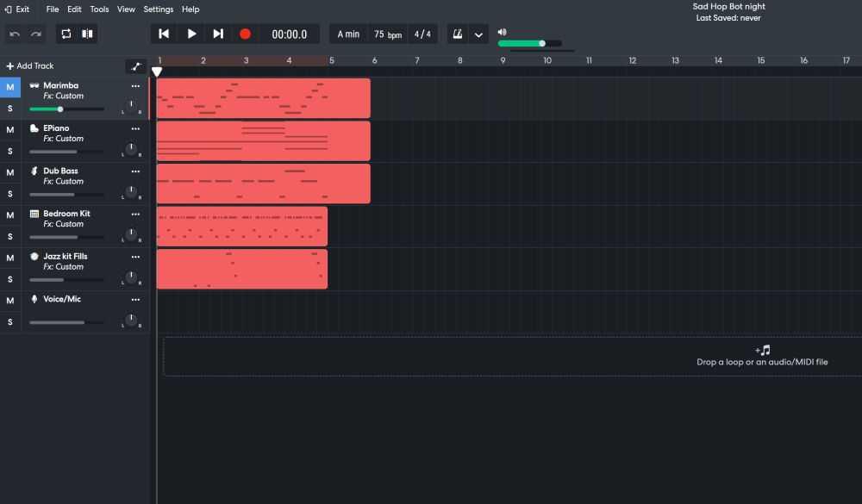This screenshot has height=504, width=862.
Task: Open the Settings menu
Action: point(159,9)
